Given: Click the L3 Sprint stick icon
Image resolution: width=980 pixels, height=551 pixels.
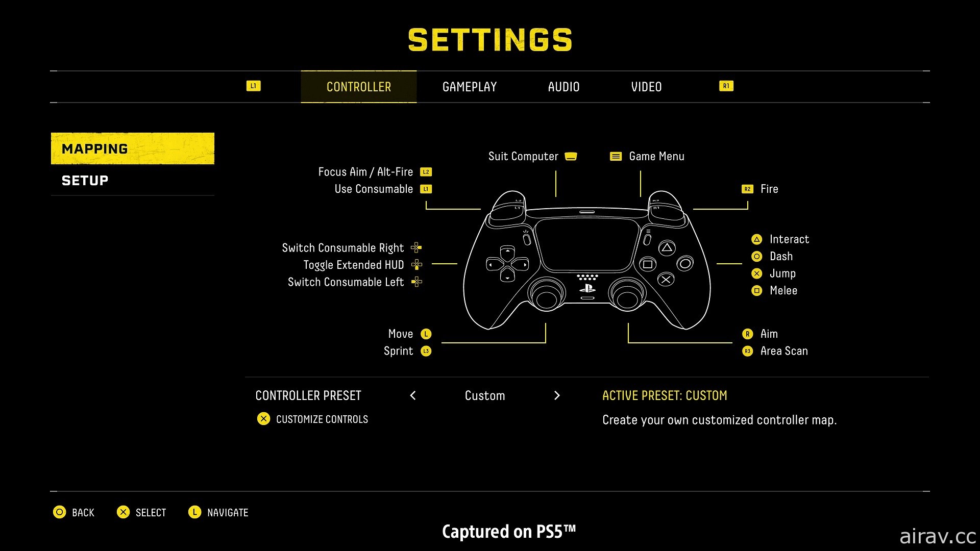Looking at the screenshot, I should [x=428, y=350].
